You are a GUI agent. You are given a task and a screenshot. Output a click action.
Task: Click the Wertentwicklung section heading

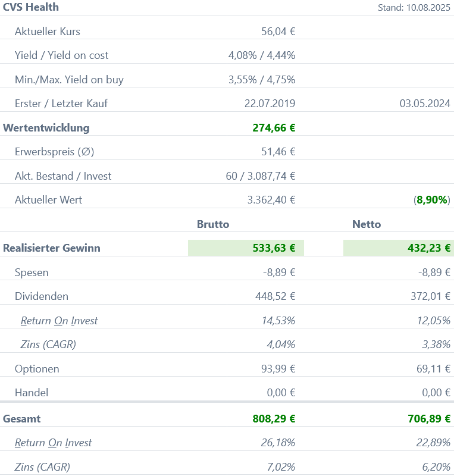[x=46, y=127]
